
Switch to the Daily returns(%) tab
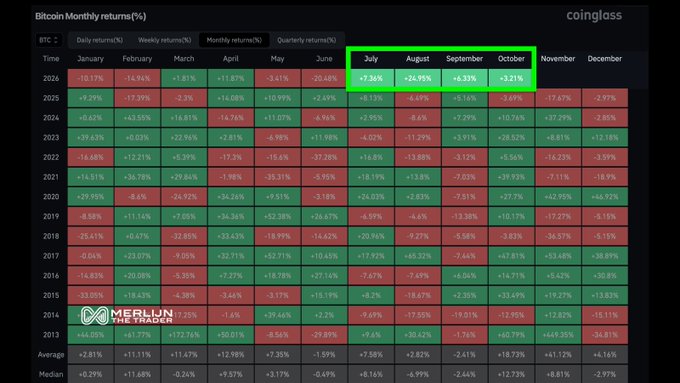tap(100, 40)
